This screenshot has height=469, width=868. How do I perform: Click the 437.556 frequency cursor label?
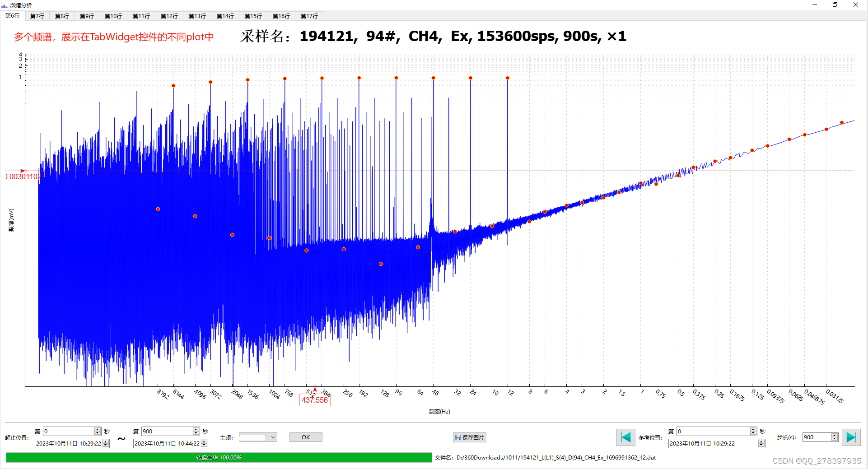pyautogui.click(x=314, y=399)
